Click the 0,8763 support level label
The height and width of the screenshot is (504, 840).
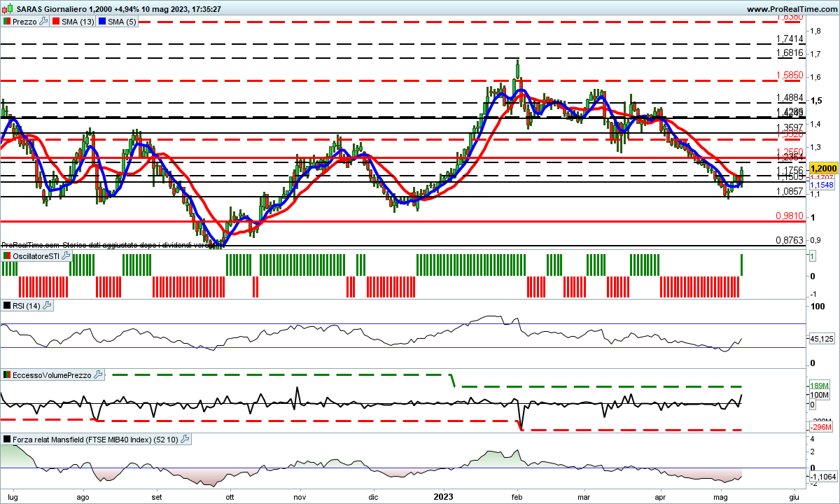[789, 240]
